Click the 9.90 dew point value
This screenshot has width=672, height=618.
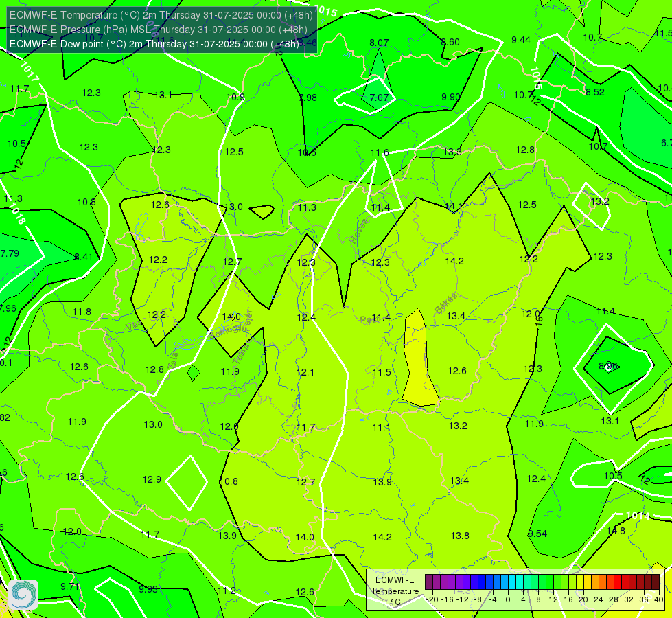451,97
